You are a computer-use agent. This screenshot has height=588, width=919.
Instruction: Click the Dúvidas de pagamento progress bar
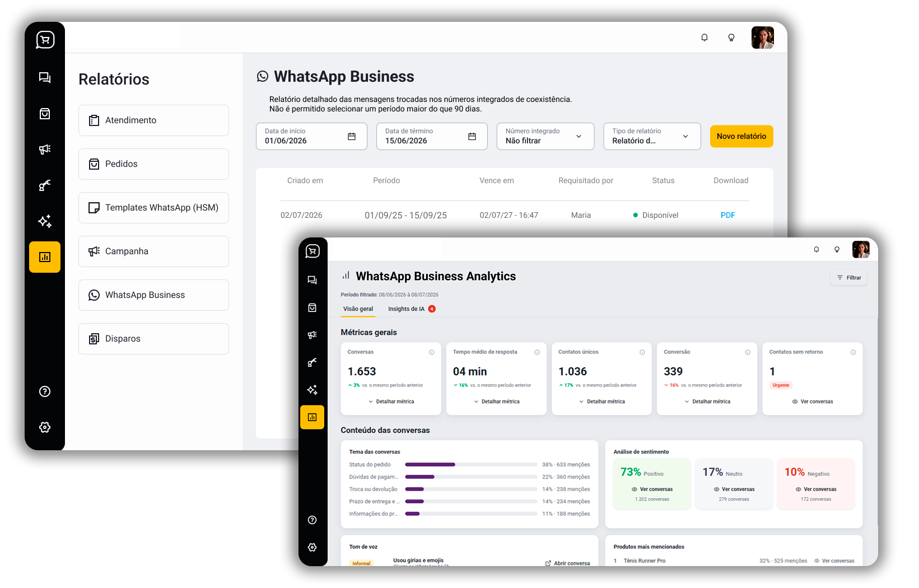(x=471, y=477)
